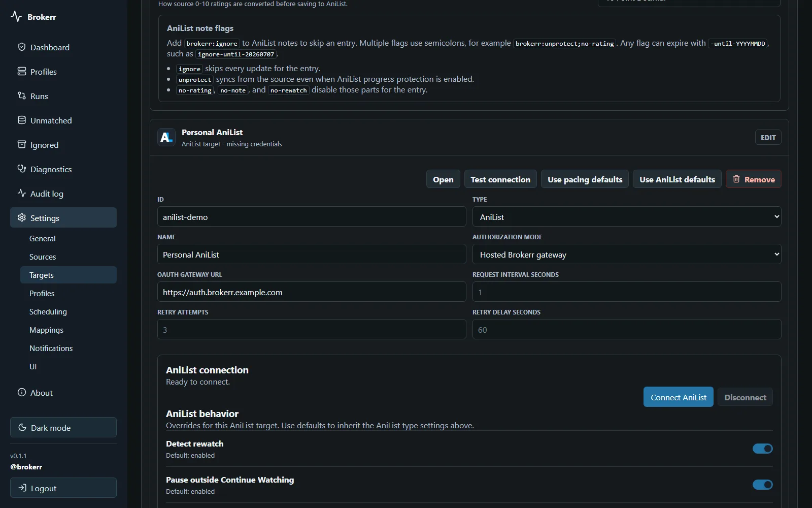This screenshot has width=812, height=508.
Task: Click the Diagnostics stethoscope icon
Action: pos(22,169)
